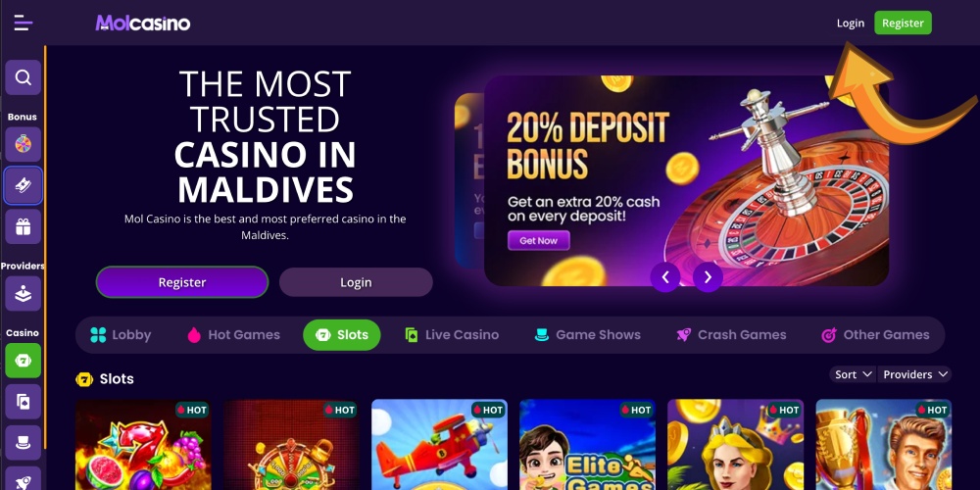
Task: Click the Login link in header
Action: [x=851, y=24]
